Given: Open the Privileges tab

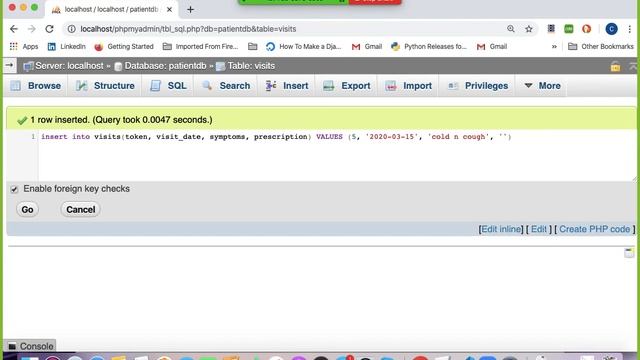Looking at the screenshot, I should pyautogui.click(x=477, y=86).
